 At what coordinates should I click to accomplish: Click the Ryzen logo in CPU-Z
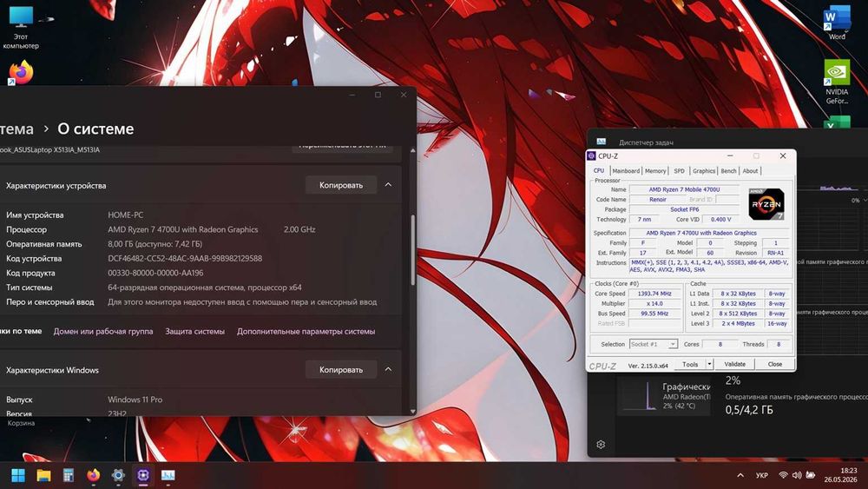point(766,204)
